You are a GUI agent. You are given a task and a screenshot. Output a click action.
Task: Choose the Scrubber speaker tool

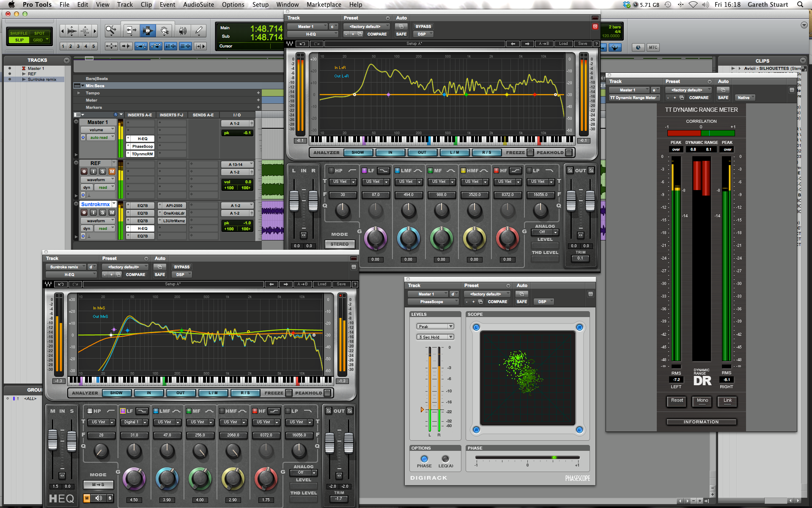(182, 30)
